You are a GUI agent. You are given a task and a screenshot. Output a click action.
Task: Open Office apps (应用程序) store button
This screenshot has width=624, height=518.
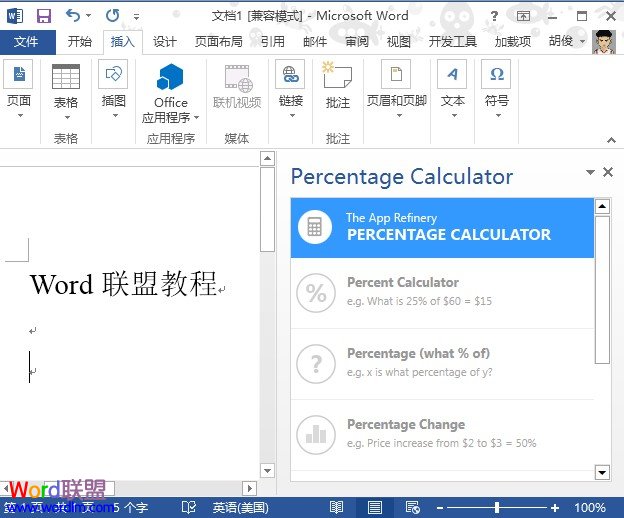171,90
